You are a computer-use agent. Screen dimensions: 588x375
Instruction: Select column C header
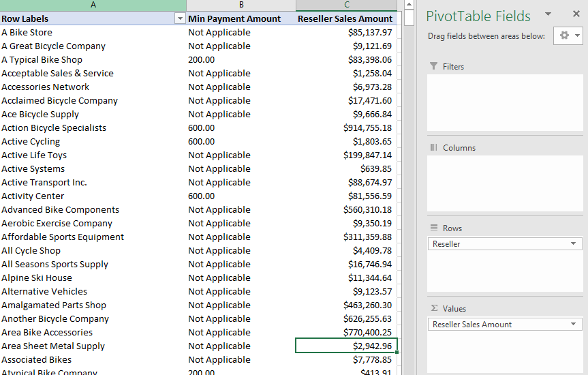[x=347, y=5]
